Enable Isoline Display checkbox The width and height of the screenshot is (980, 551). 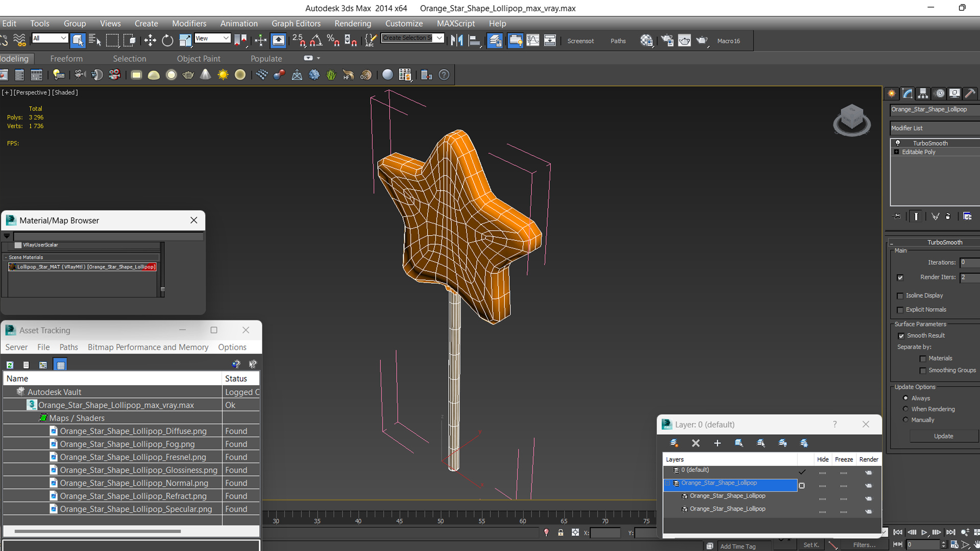[900, 296]
